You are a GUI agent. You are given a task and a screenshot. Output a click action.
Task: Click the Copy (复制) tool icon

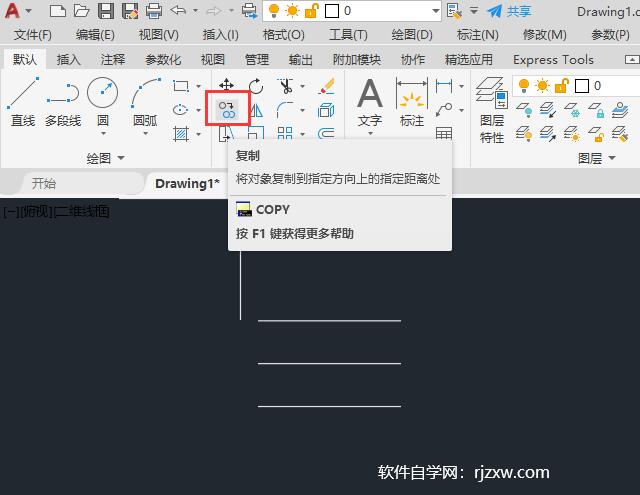tap(227, 109)
